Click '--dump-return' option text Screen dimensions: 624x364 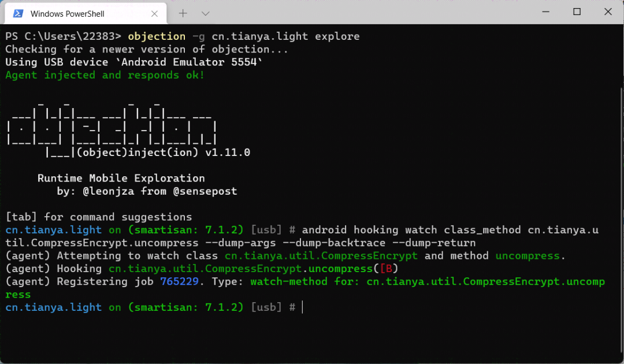(x=434, y=243)
